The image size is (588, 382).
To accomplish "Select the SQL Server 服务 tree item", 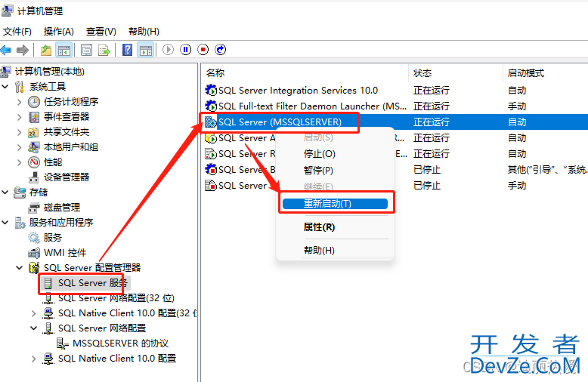I will click(93, 283).
